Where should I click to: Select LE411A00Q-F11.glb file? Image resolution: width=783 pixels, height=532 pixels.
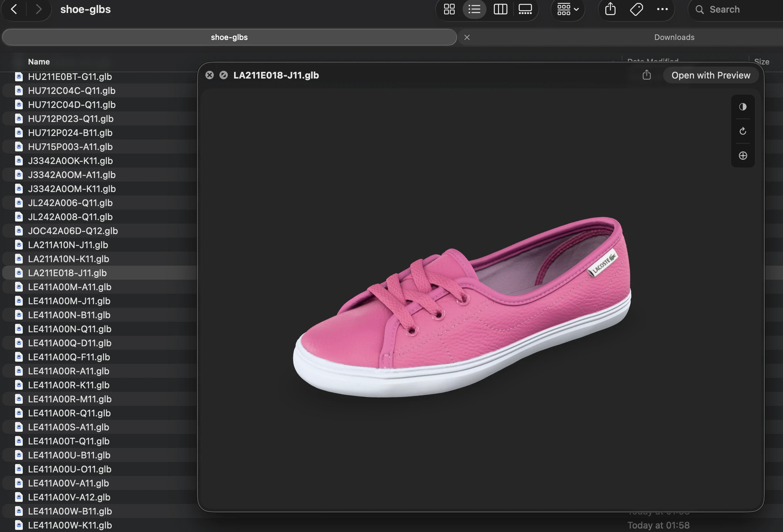[x=69, y=357]
